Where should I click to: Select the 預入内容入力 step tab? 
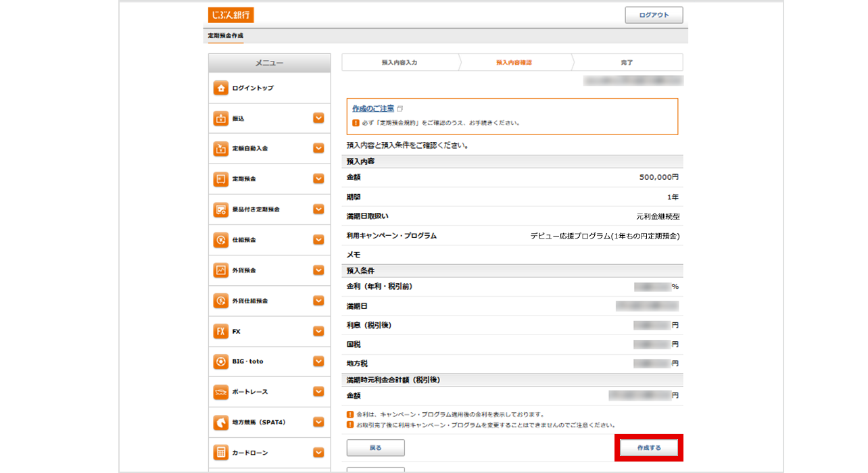[x=400, y=62]
